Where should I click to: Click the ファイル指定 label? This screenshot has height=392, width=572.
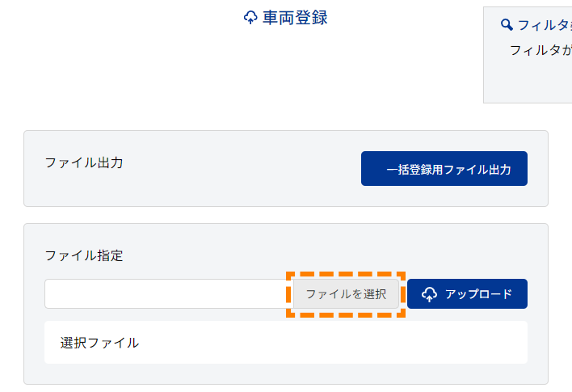(x=84, y=255)
